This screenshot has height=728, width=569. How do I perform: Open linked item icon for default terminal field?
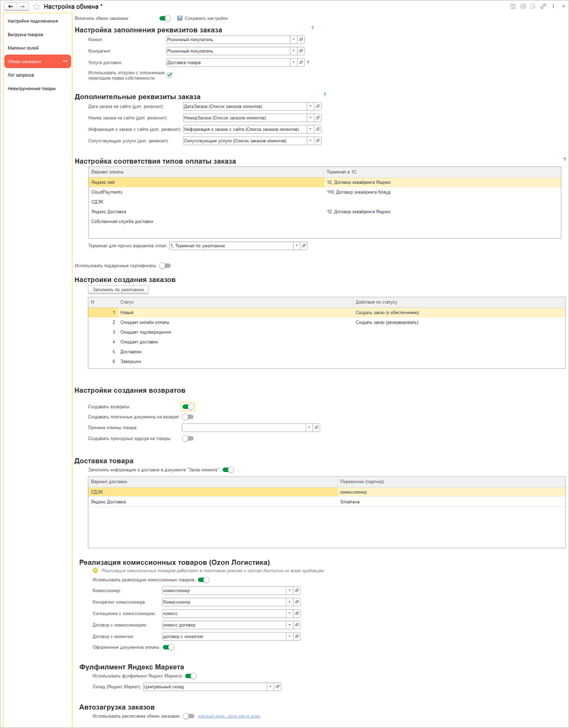tap(304, 246)
